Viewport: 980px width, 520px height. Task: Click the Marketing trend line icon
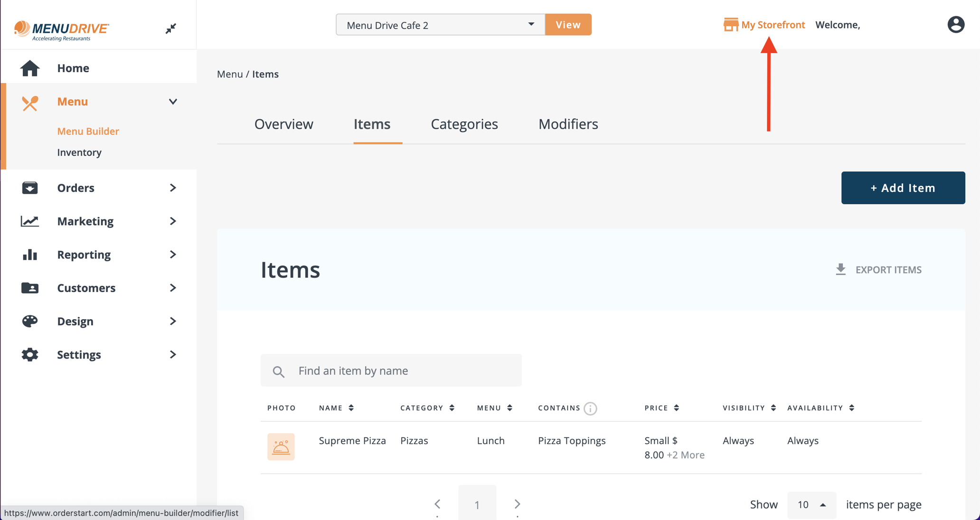click(x=30, y=221)
